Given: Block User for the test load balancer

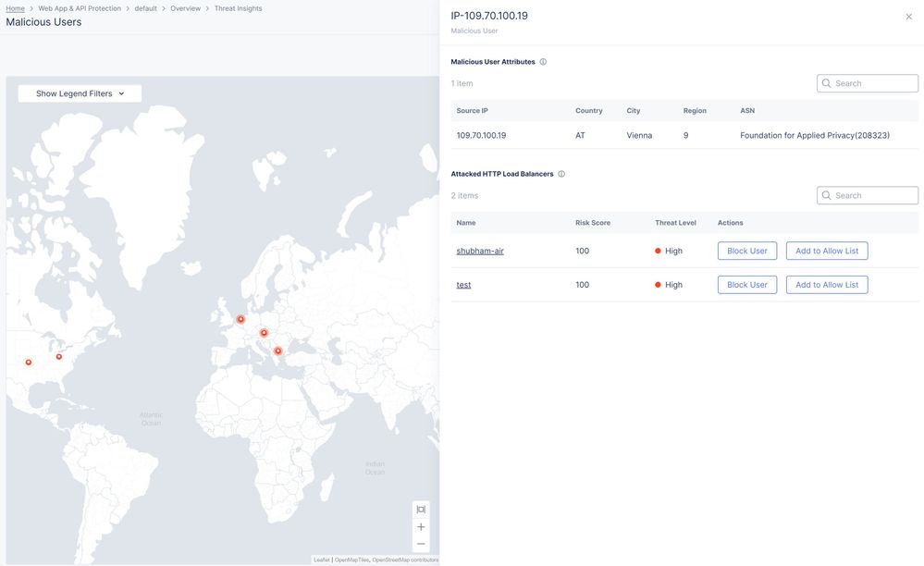Looking at the screenshot, I should tap(746, 285).
